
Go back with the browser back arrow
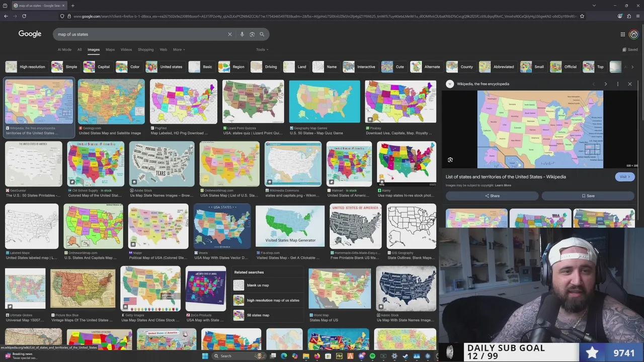point(6,16)
